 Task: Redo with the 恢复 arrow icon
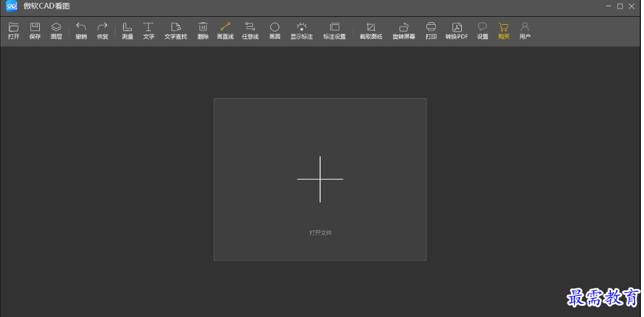103,31
